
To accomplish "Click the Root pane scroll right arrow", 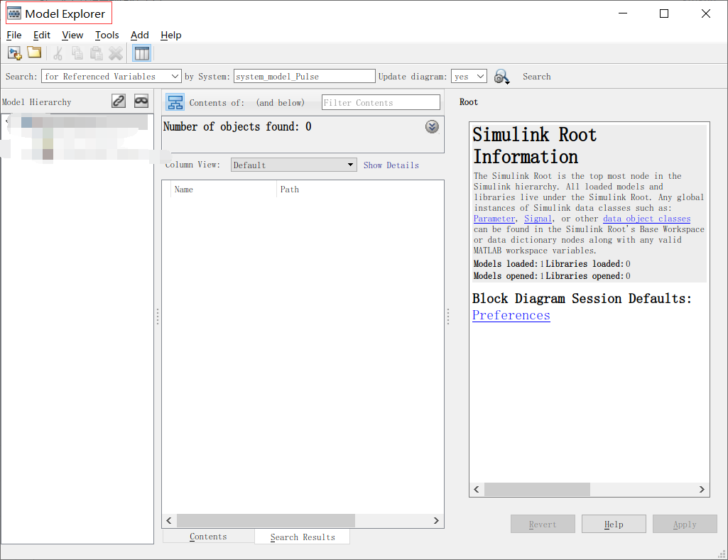I will [702, 490].
